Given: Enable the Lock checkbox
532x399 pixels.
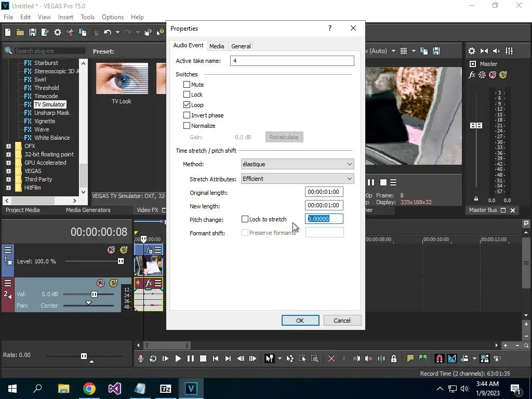Looking at the screenshot, I should pyautogui.click(x=187, y=95).
